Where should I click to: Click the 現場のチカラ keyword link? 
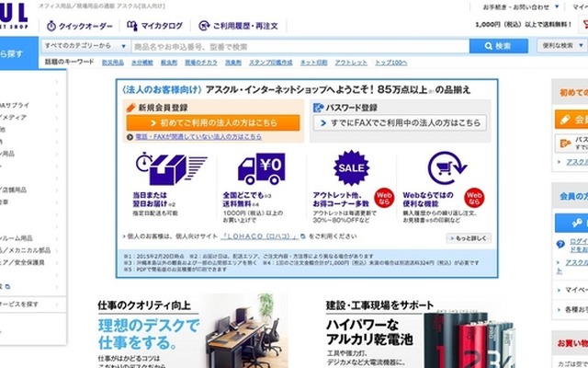coord(201,63)
